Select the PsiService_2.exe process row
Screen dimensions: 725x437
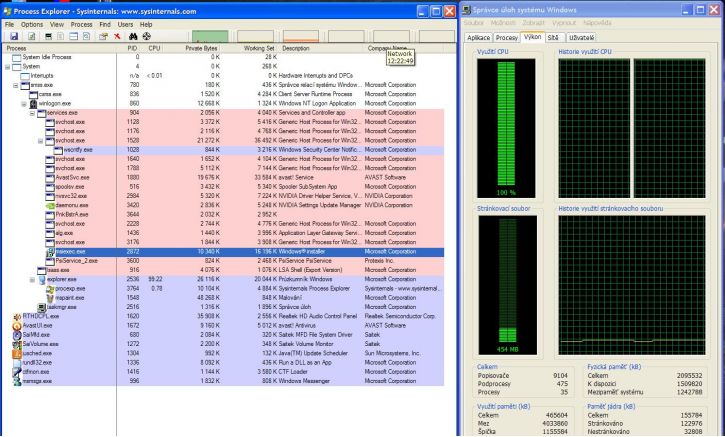(x=222, y=261)
